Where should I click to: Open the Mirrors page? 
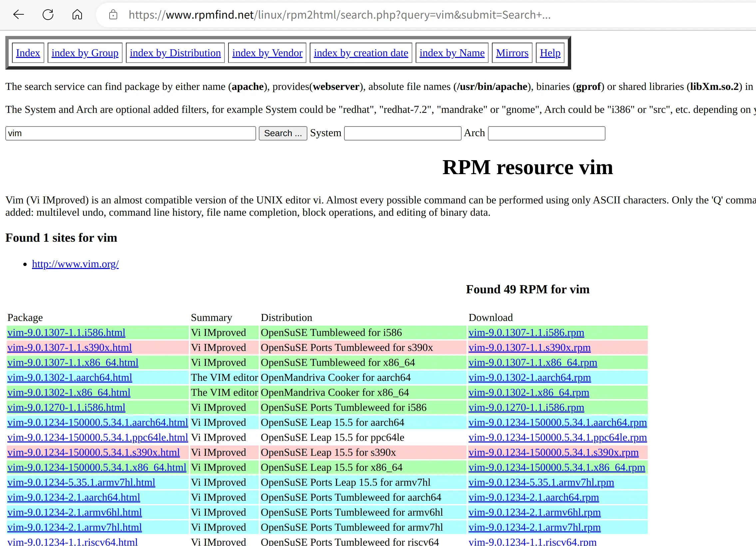point(512,53)
